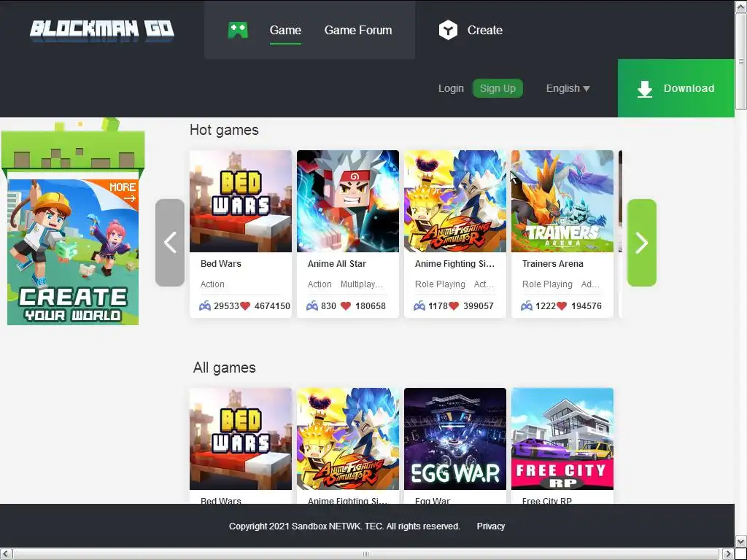The height and width of the screenshot is (560, 747).
Task: Open the Create Your World banner image
Action: [x=73, y=252]
